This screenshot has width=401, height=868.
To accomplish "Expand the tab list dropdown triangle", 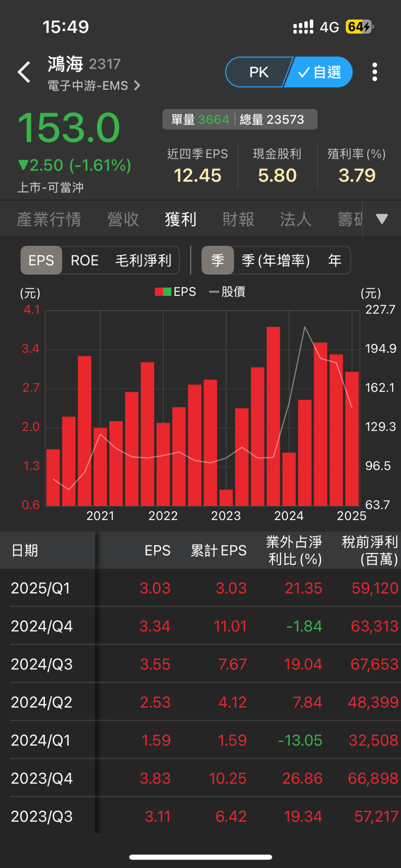I will pyautogui.click(x=382, y=219).
